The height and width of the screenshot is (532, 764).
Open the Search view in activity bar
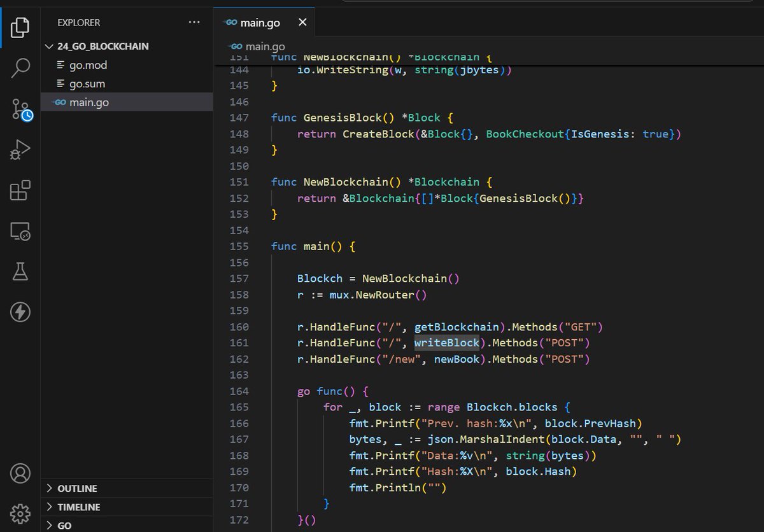[x=20, y=67]
